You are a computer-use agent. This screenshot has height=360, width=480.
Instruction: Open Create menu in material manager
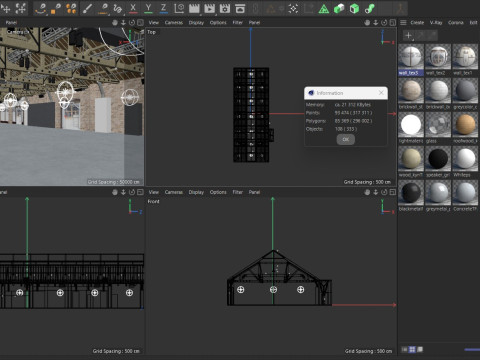pos(417,23)
